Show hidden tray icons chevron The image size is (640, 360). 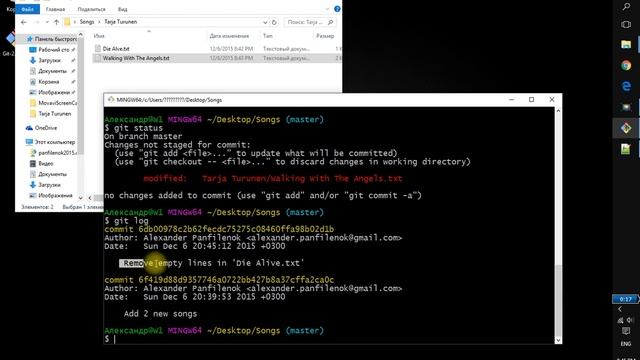[x=620, y=309]
